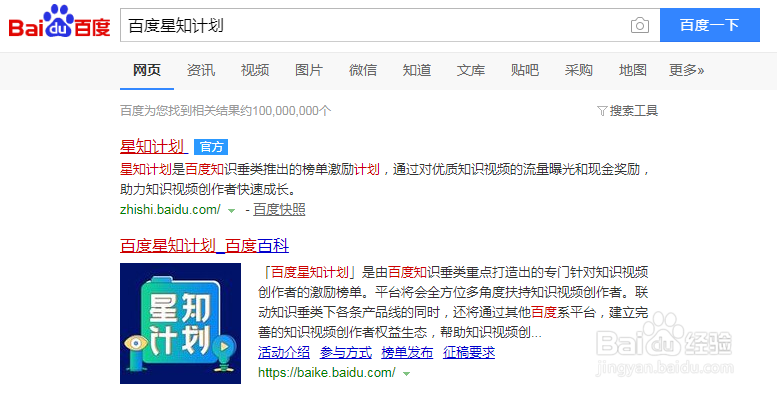The image size is (777, 395).
Task: Select the 网页 tab
Action: [x=147, y=70]
